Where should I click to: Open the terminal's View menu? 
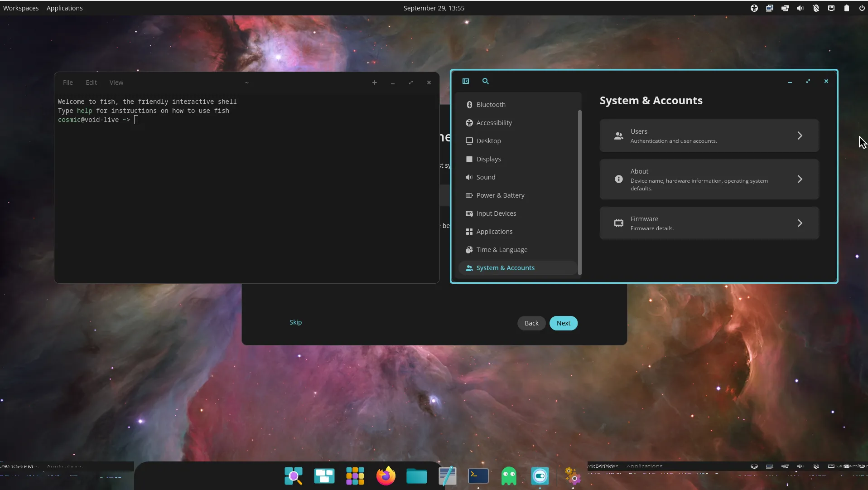coord(116,82)
